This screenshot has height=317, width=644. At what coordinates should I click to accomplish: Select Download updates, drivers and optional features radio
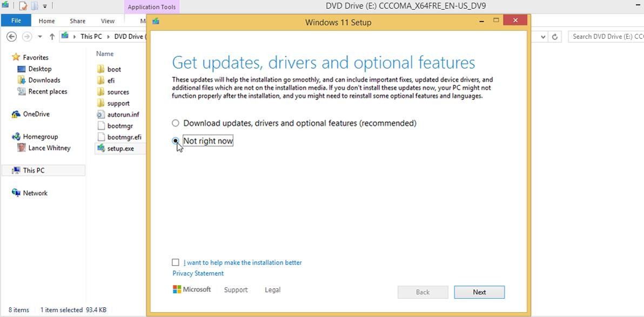176,123
